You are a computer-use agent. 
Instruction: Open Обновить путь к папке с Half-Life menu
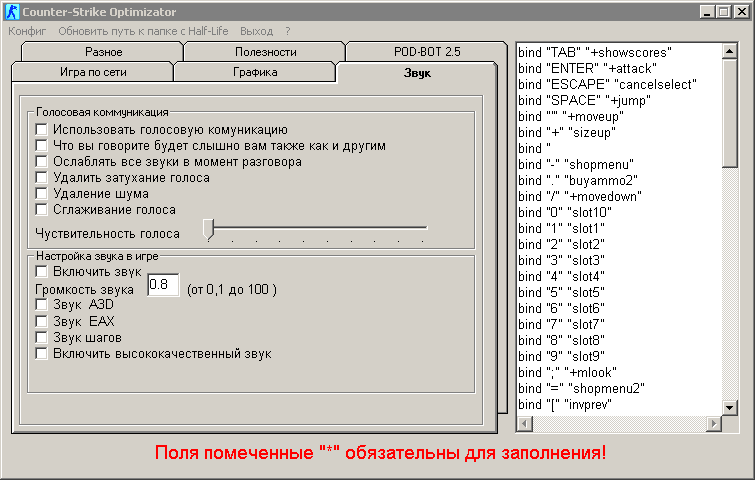tap(143, 31)
